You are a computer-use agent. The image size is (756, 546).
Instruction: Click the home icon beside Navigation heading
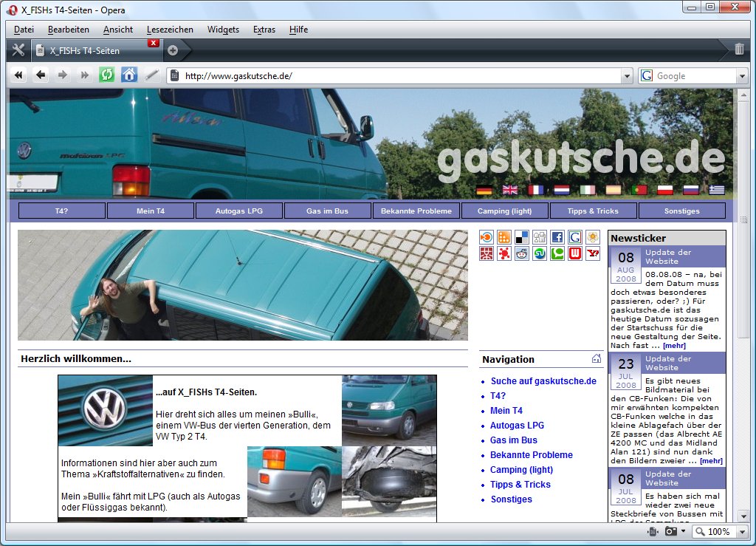pos(597,358)
